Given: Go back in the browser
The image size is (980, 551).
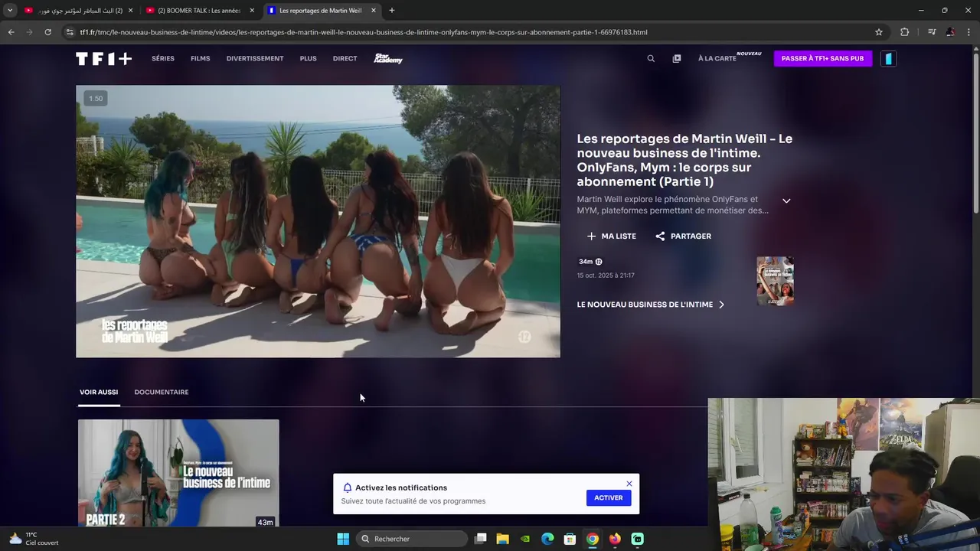Looking at the screenshot, I should [11, 32].
